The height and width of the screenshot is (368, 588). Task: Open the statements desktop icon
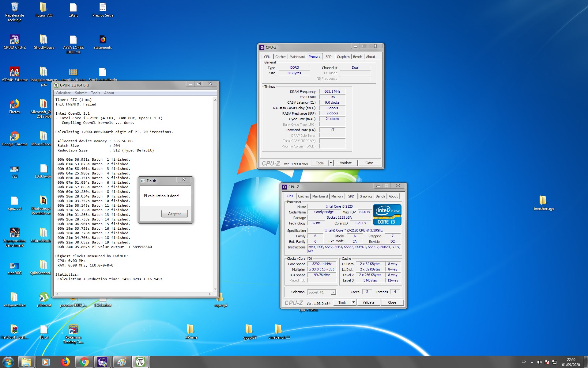pos(103,42)
